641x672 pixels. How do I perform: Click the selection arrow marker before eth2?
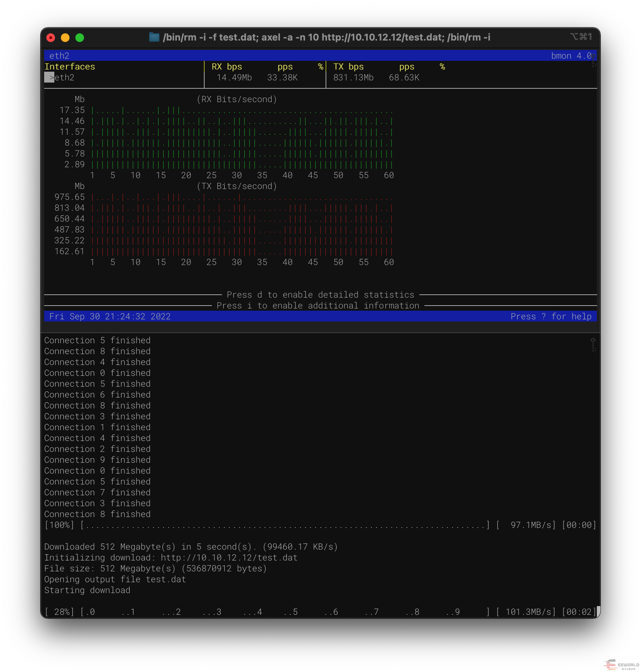pos(50,77)
